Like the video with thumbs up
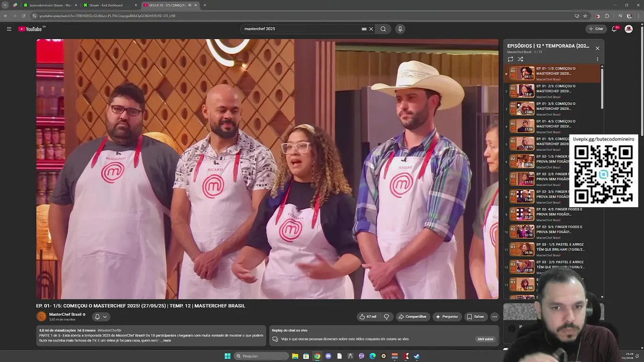 tap(368, 317)
